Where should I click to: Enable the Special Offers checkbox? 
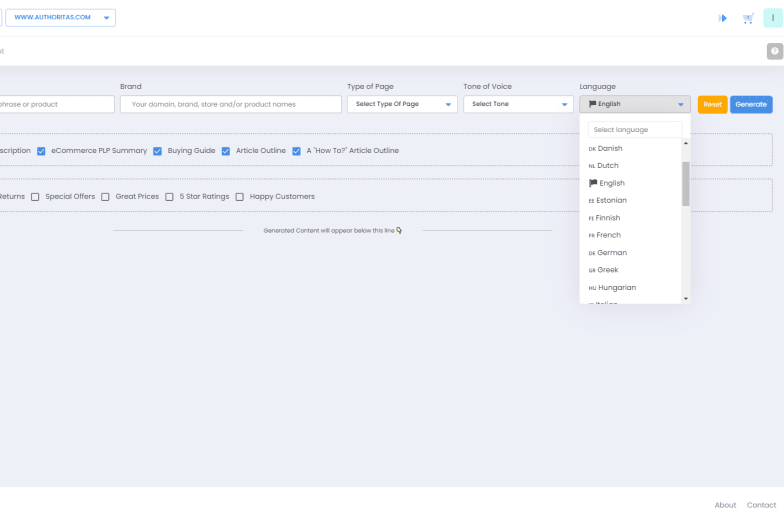point(35,197)
